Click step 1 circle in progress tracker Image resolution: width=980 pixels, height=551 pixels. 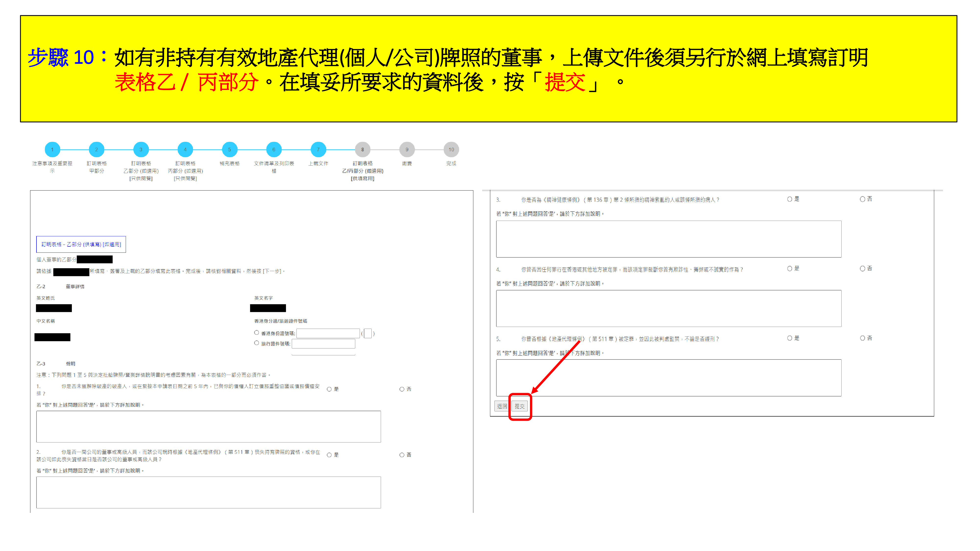52,149
